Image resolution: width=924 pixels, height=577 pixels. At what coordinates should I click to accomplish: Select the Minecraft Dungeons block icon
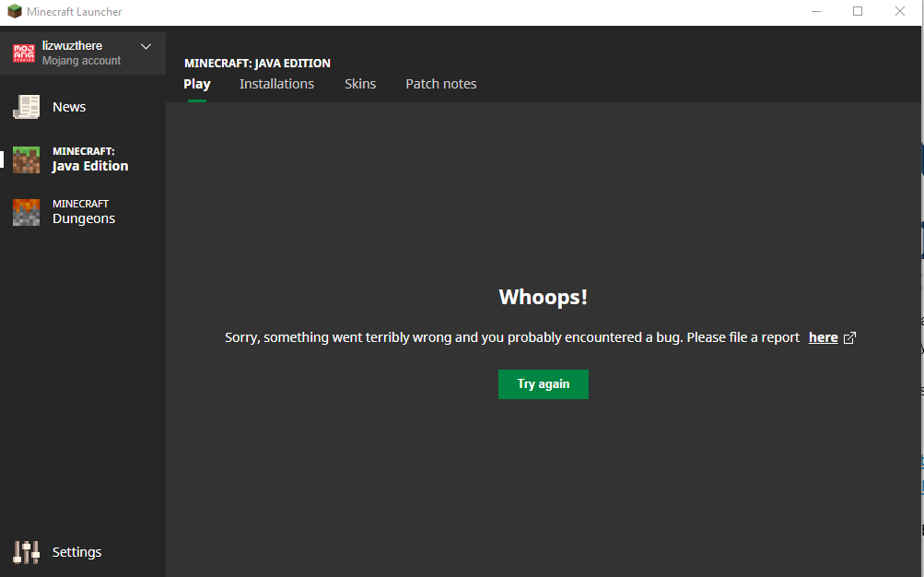[x=27, y=212]
